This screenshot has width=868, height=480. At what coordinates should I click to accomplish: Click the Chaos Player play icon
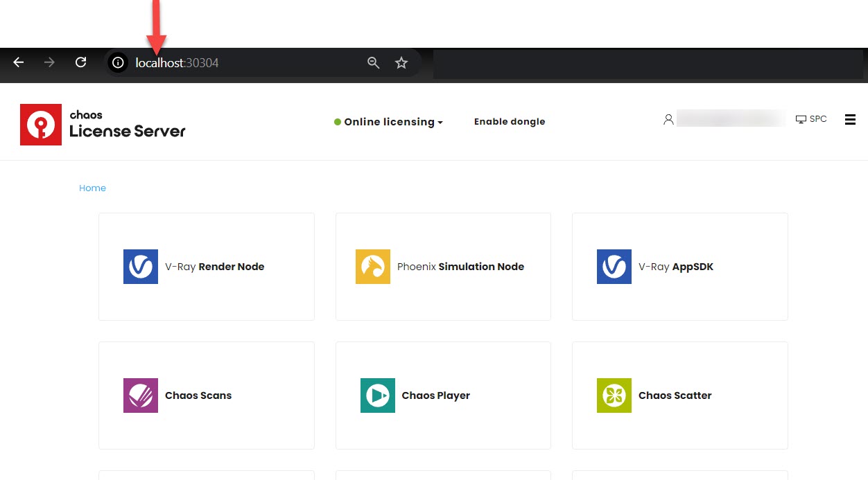pos(378,395)
